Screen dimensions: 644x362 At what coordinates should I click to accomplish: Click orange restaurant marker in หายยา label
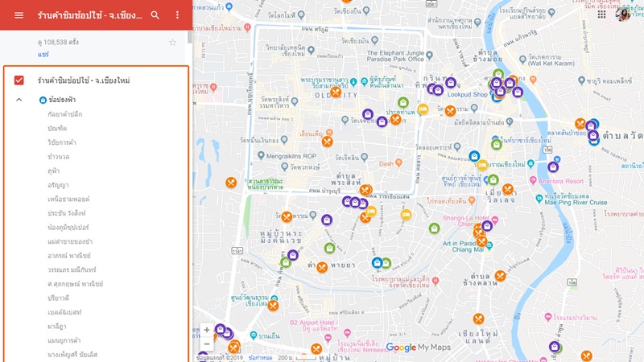click(321, 268)
